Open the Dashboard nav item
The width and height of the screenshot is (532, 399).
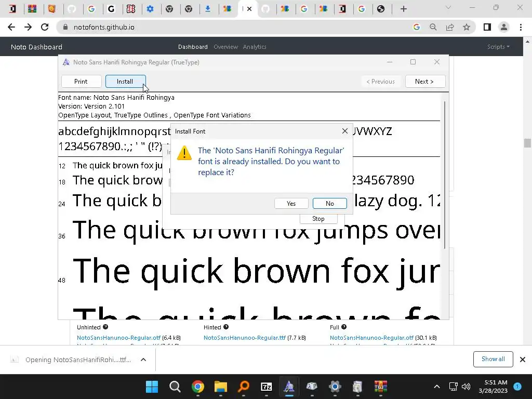tap(193, 47)
